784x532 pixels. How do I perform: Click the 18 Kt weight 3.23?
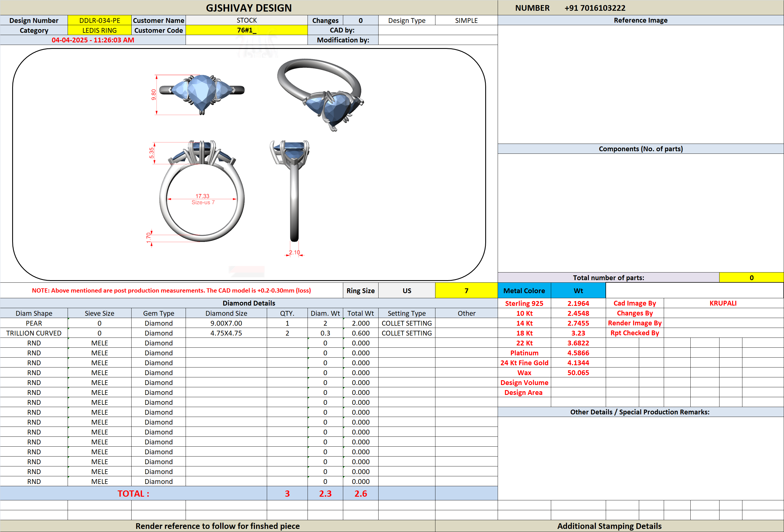tap(578, 333)
